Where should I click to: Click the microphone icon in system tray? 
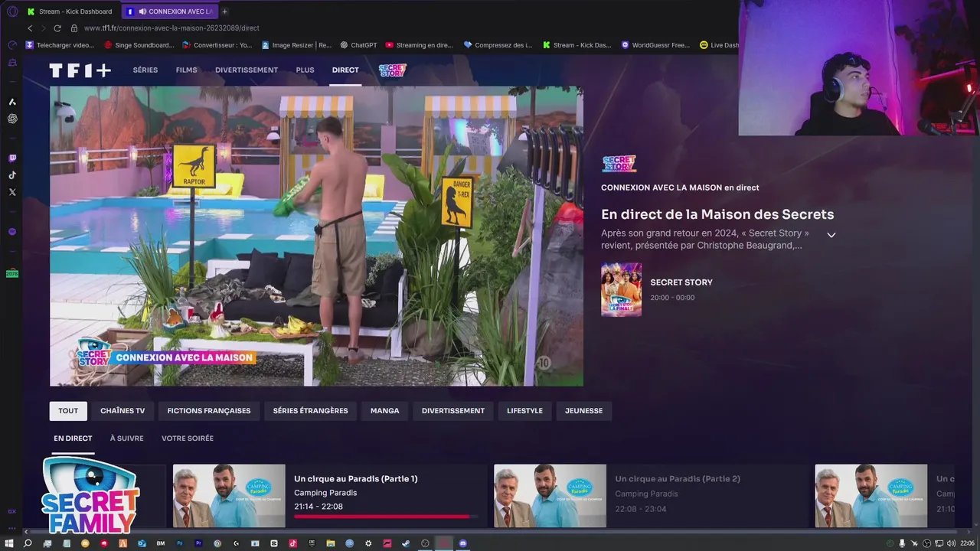point(902,543)
